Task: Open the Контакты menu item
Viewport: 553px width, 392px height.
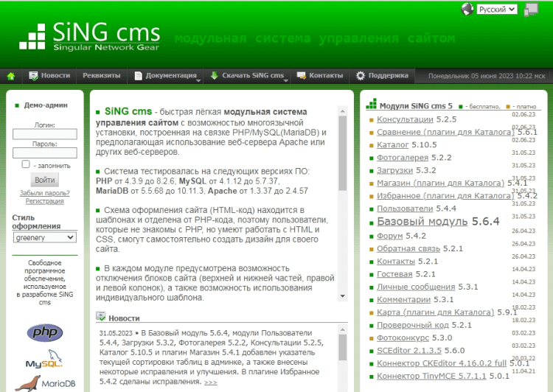Action: pos(326,75)
